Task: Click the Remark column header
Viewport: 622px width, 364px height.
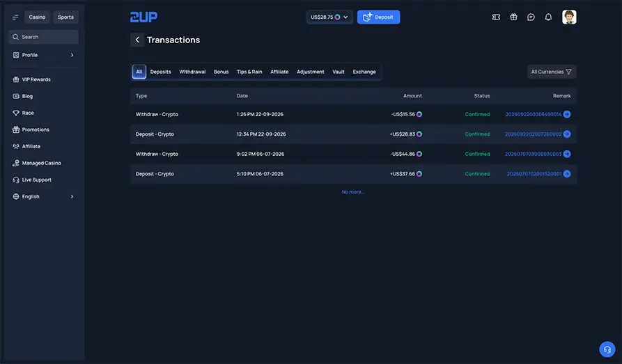Action: (x=561, y=96)
